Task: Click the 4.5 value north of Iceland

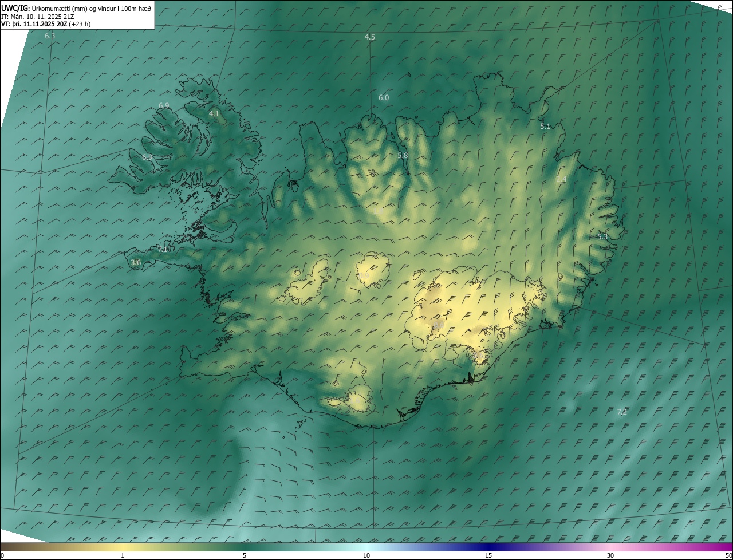Action: coord(370,37)
